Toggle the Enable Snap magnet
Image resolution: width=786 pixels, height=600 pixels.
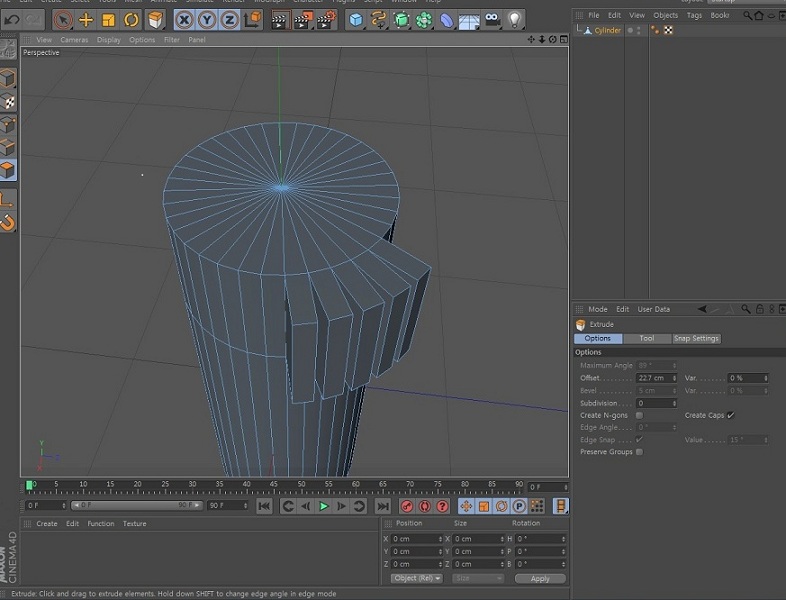coord(8,223)
